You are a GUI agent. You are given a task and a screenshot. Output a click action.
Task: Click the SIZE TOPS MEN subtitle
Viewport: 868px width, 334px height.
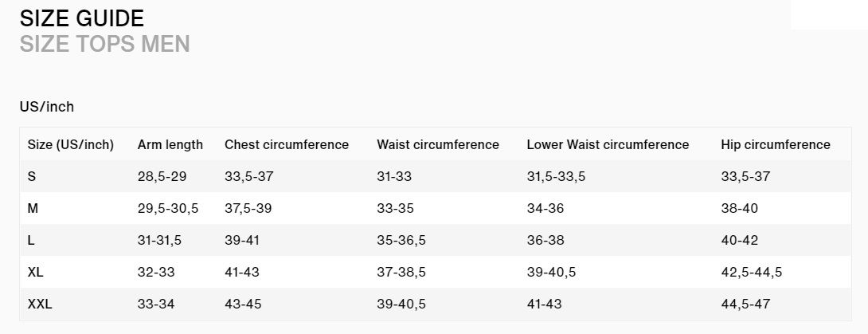104,44
